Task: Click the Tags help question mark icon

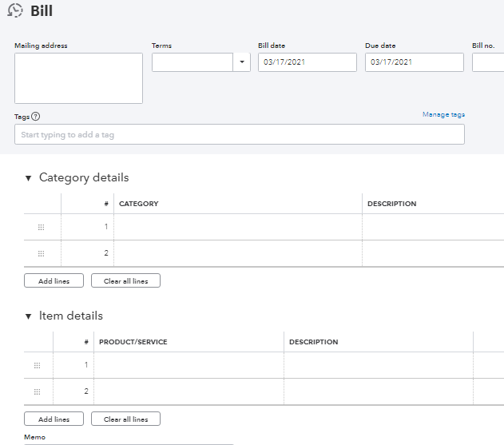Action: (x=37, y=117)
